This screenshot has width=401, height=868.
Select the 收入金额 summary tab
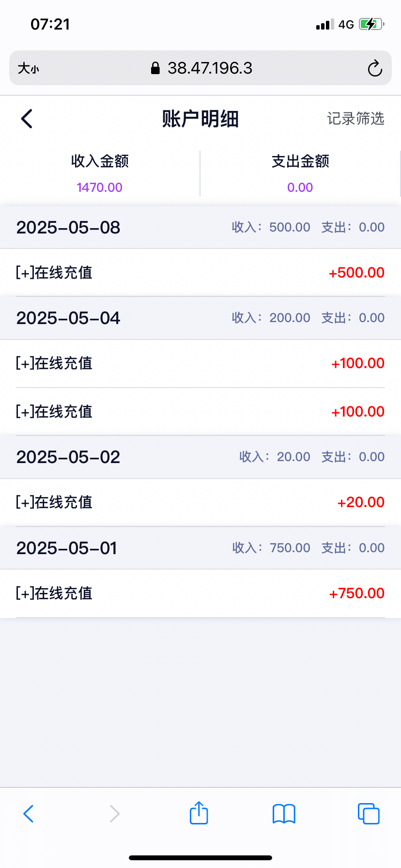pos(100,173)
